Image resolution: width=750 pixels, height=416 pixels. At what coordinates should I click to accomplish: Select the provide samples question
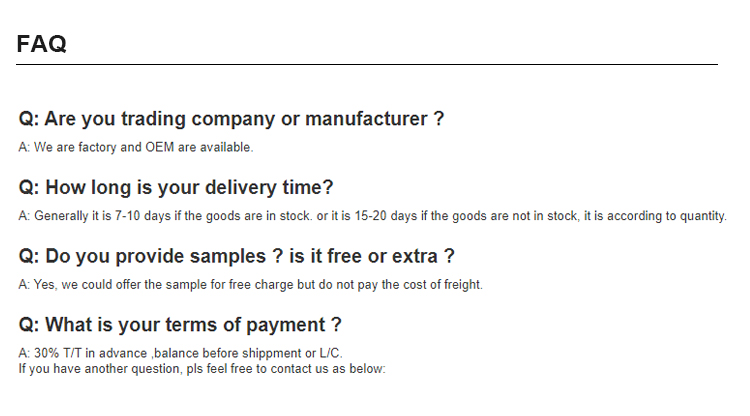pos(237,256)
